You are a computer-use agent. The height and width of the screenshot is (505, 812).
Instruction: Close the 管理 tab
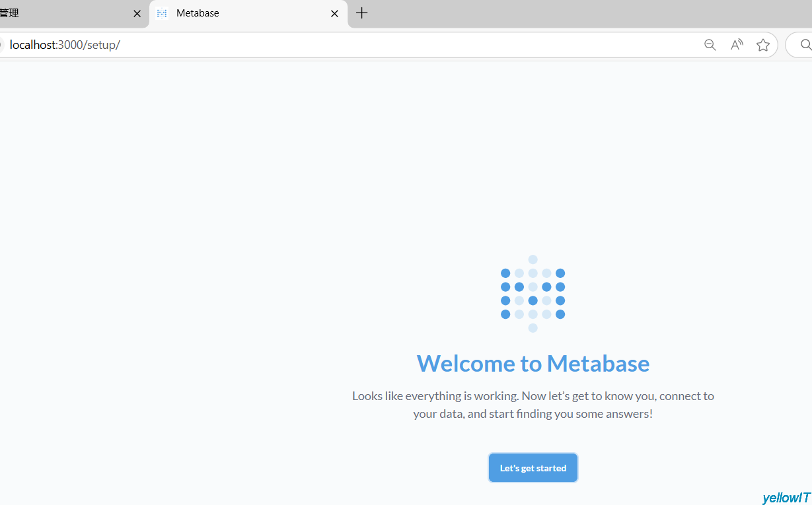137,13
